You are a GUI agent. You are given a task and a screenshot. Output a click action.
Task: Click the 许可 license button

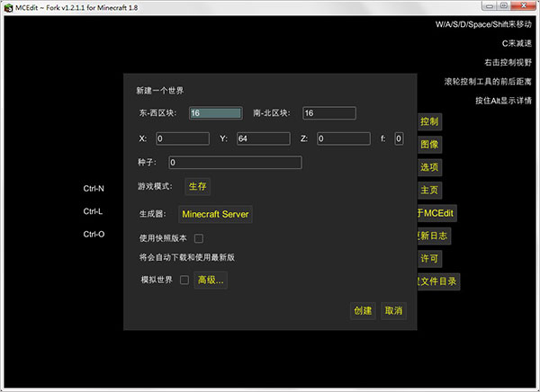429,258
